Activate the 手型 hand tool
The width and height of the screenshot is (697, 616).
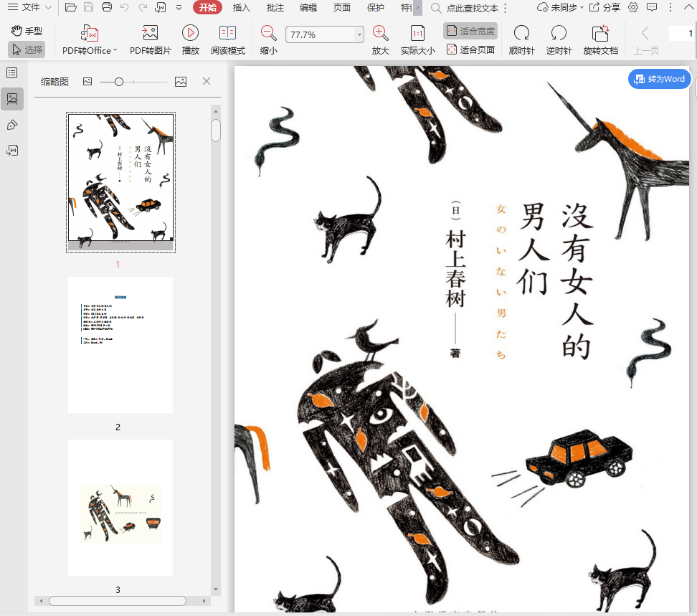pyautogui.click(x=27, y=31)
